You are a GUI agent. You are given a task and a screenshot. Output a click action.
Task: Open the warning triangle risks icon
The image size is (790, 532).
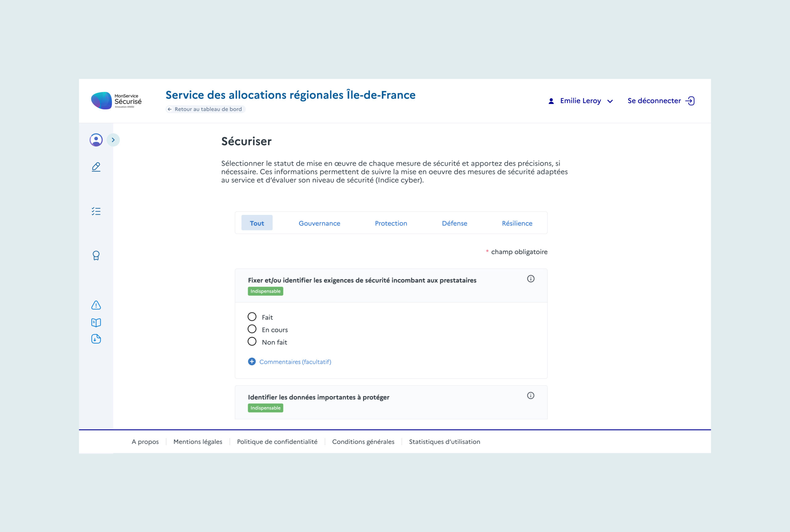coord(96,305)
